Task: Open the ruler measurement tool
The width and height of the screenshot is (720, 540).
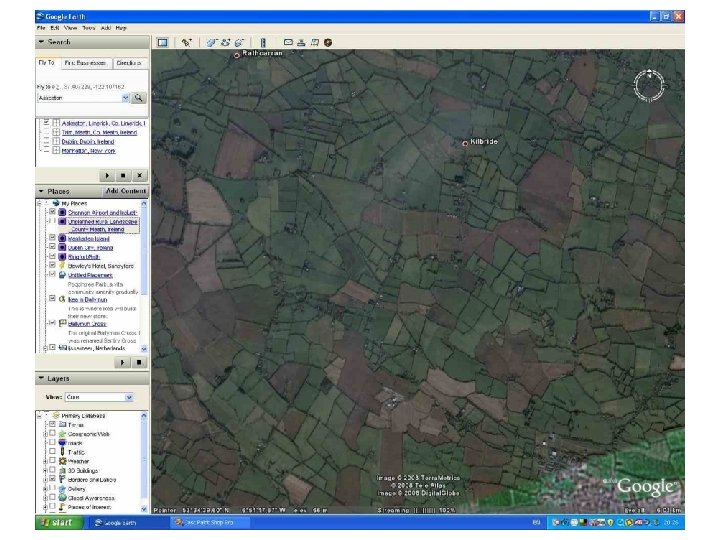Action: point(263,42)
